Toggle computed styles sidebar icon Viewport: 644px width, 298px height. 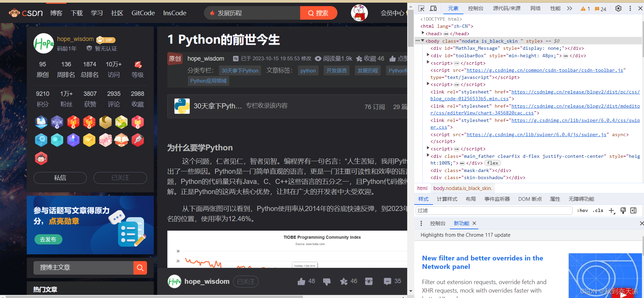point(633,211)
